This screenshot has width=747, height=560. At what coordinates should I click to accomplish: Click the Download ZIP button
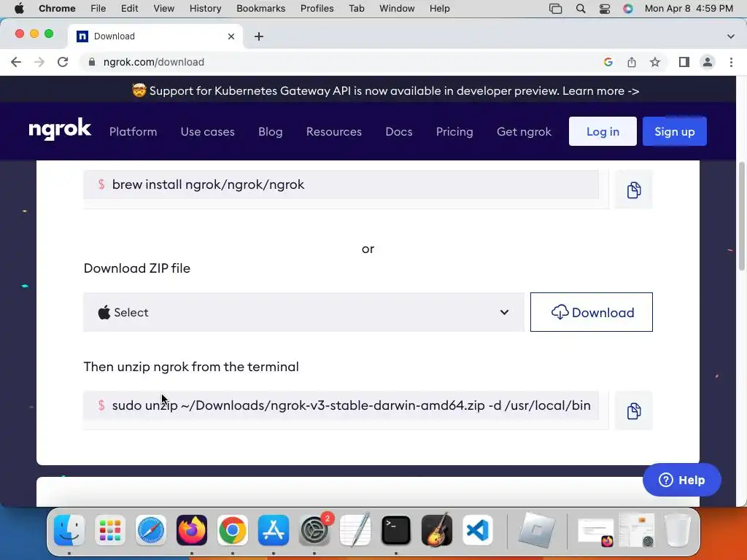click(591, 312)
